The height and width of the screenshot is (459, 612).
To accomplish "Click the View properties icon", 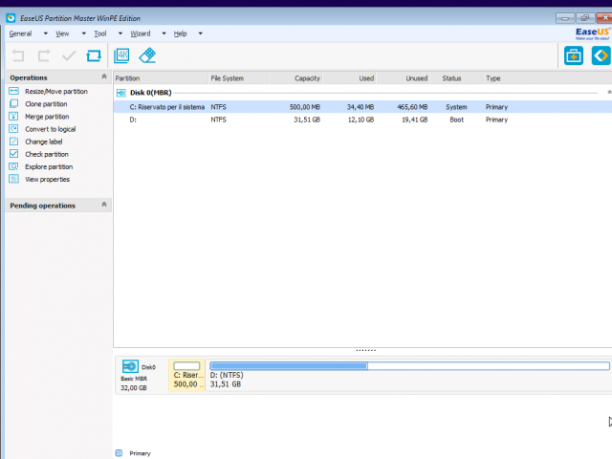I will pos(14,179).
